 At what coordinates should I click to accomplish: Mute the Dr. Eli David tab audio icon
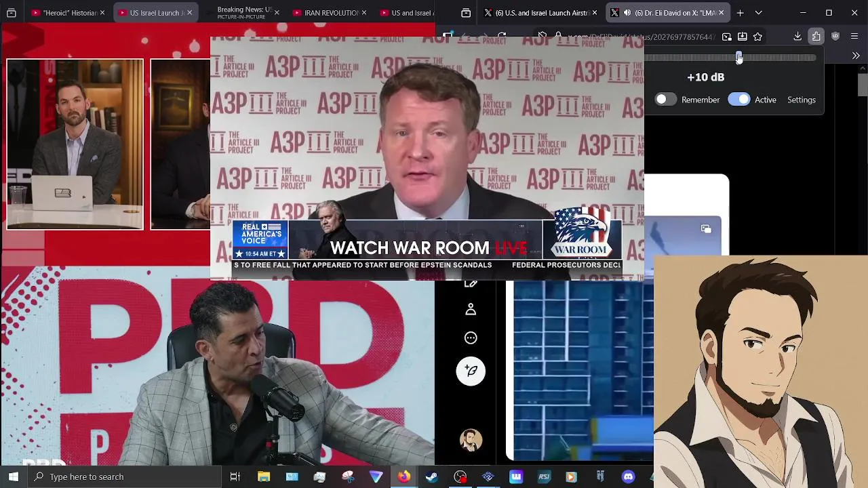pos(627,13)
